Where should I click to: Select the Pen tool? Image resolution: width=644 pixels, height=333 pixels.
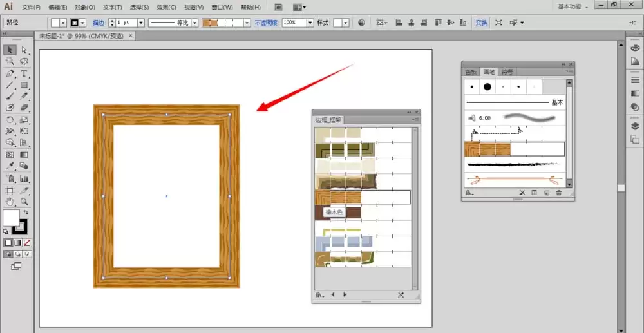pyautogui.click(x=10, y=73)
